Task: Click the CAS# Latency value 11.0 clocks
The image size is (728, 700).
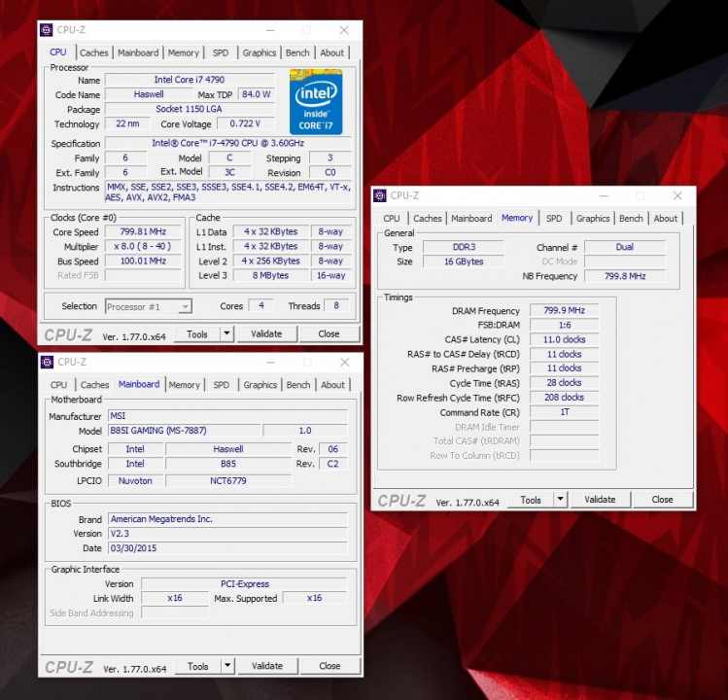Action: [x=564, y=339]
